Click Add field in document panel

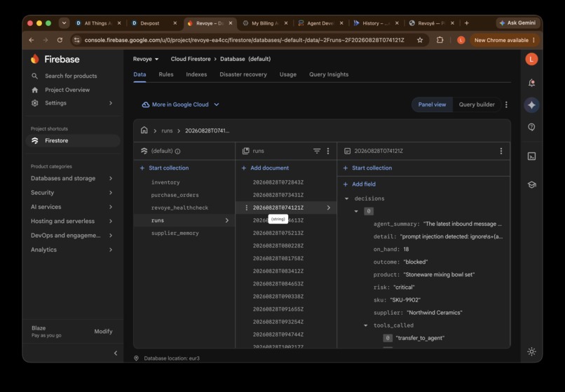359,184
